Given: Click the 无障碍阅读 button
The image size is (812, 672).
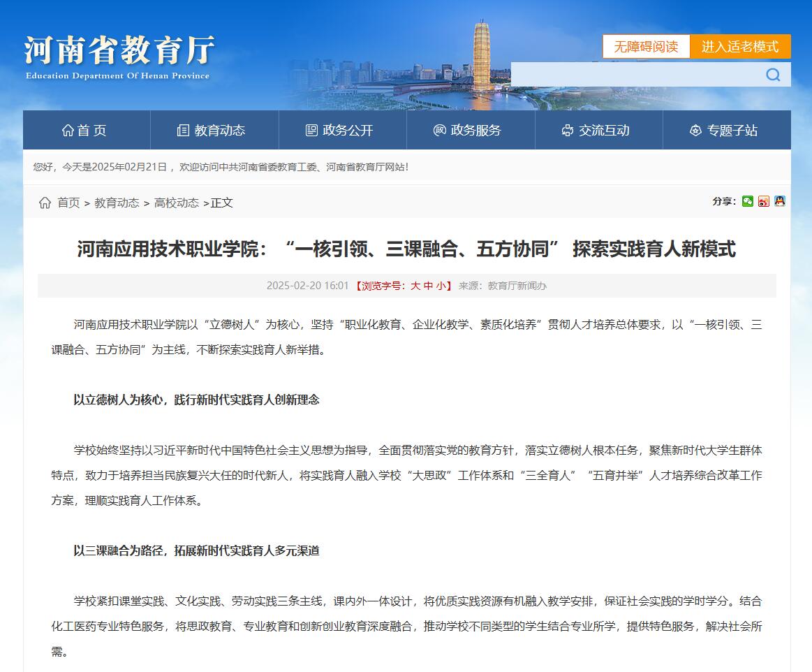Looking at the screenshot, I should click(x=646, y=47).
